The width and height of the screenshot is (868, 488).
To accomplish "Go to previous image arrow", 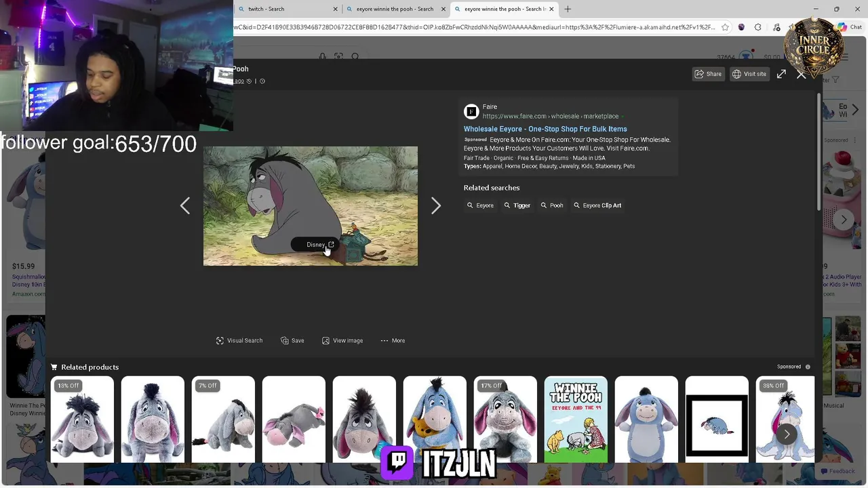I will (x=184, y=205).
